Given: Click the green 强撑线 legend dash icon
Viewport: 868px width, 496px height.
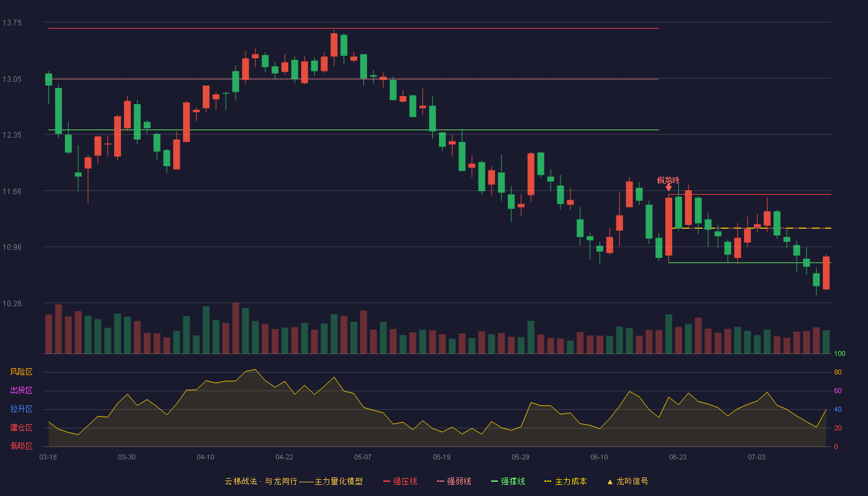Looking at the screenshot, I should 494,481.
